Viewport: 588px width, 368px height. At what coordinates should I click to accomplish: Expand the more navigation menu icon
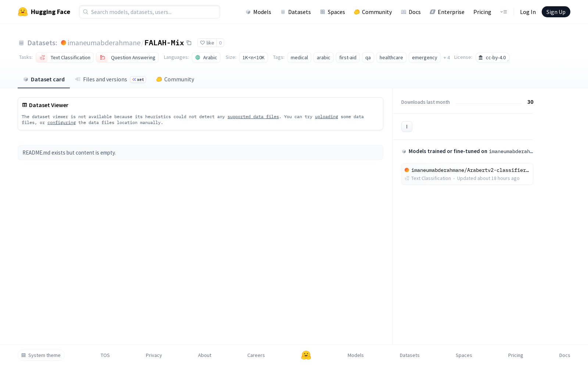click(503, 12)
